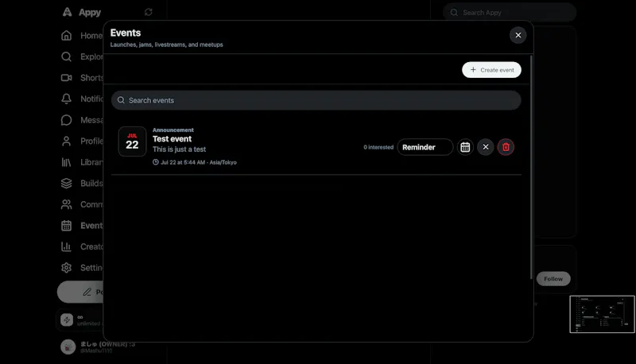Cancel Test event with X icon
The height and width of the screenshot is (364, 636).
click(486, 147)
